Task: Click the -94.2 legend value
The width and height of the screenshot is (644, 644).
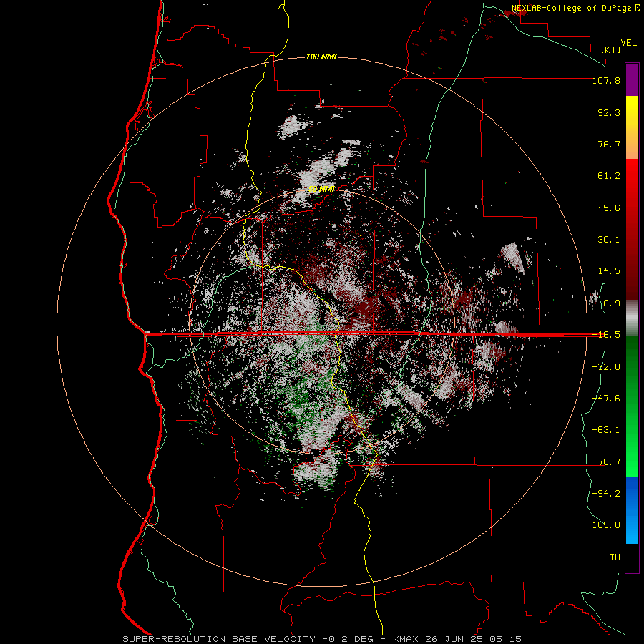Action: pyautogui.click(x=606, y=494)
